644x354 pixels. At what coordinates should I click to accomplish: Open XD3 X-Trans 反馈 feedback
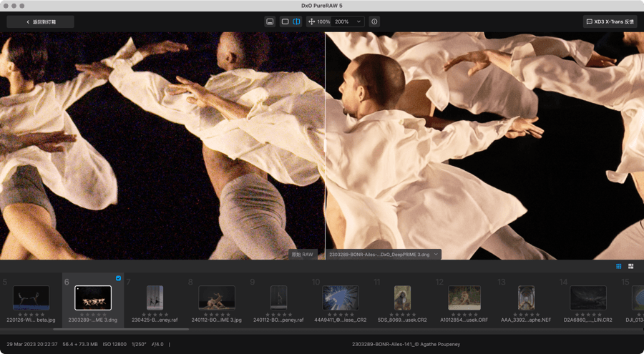pos(611,21)
